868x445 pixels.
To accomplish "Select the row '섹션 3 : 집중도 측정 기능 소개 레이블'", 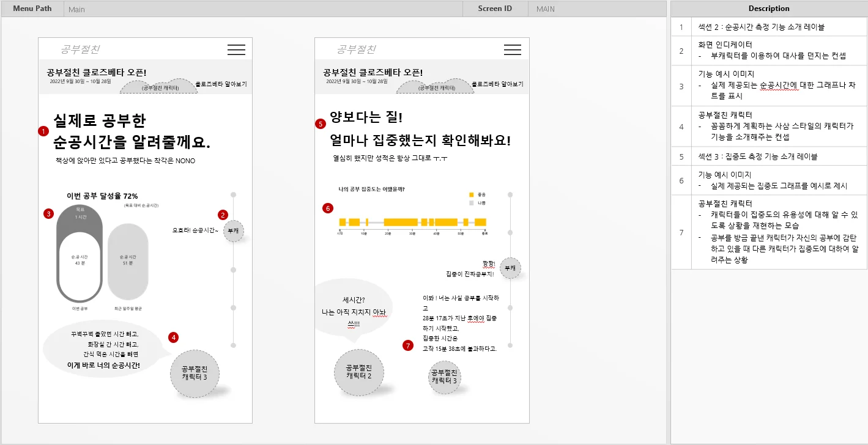I will (x=769, y=156).
